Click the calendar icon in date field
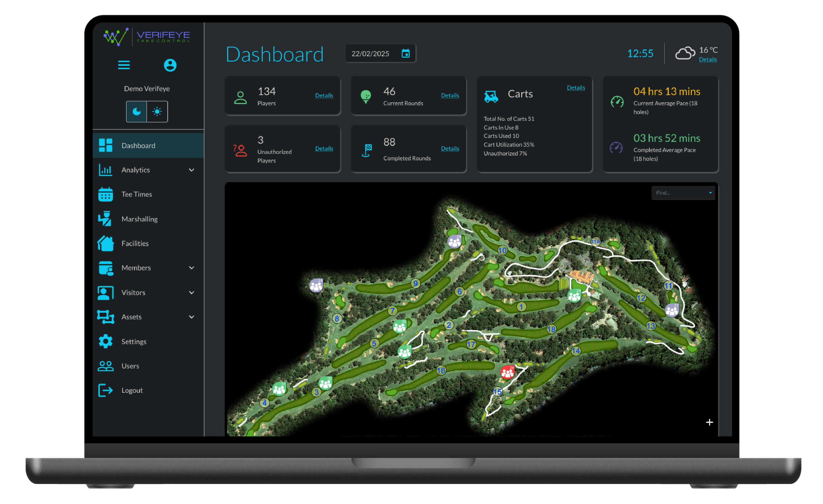 [x=406, y=53]
